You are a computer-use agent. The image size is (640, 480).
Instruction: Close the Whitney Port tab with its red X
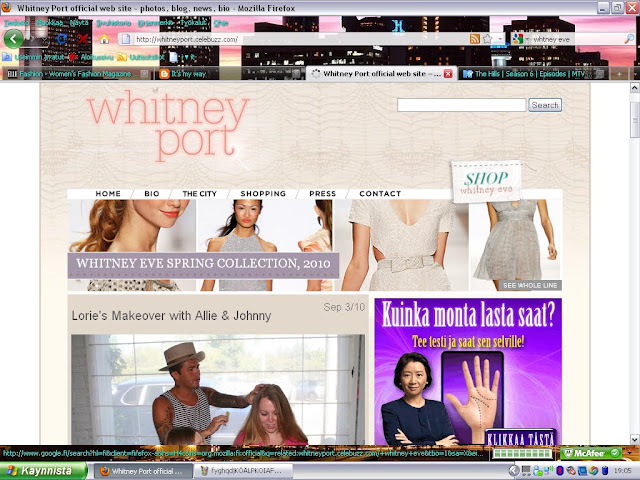[448, 74]
